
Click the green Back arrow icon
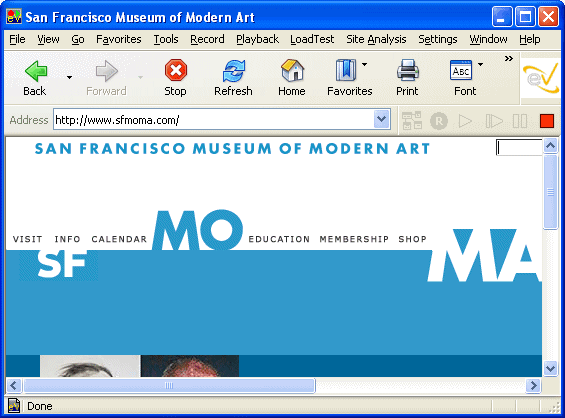click(36, 71)
